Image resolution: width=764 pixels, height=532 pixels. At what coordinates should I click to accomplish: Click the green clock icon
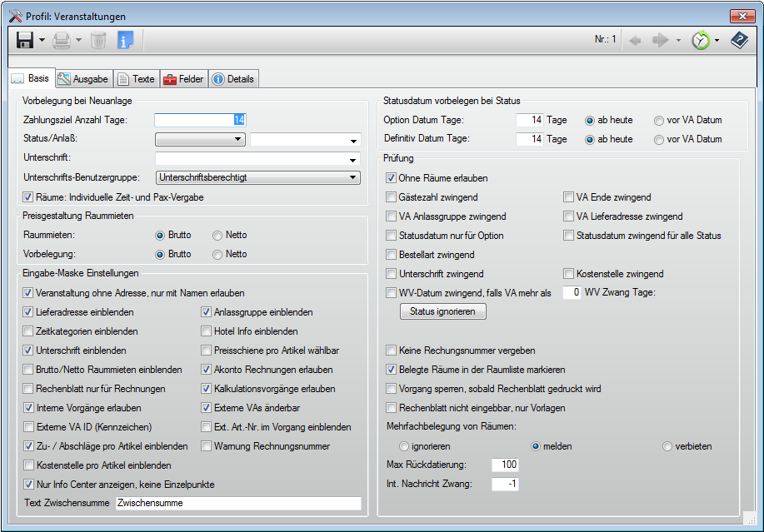tap(701, 40)
